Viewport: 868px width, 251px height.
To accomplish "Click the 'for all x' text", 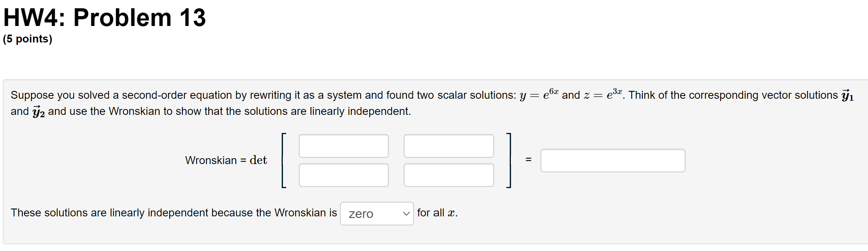I will (x=437, y=213).
